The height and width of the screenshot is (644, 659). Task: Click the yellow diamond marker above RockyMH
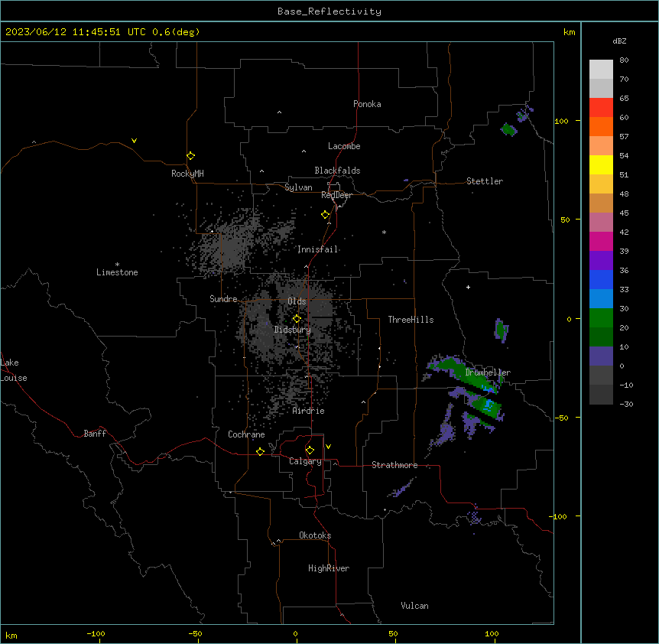[x=191, y=156]
